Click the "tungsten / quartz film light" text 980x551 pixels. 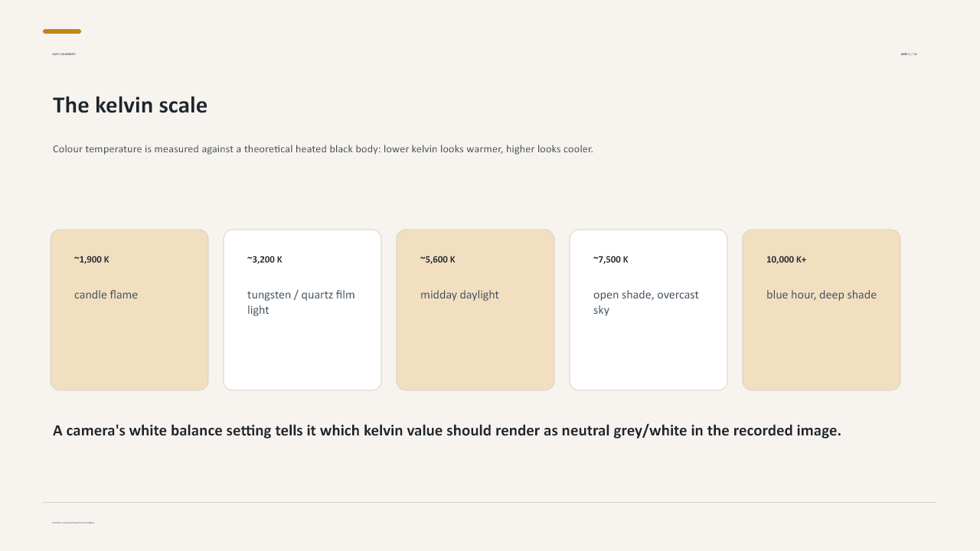301,302
